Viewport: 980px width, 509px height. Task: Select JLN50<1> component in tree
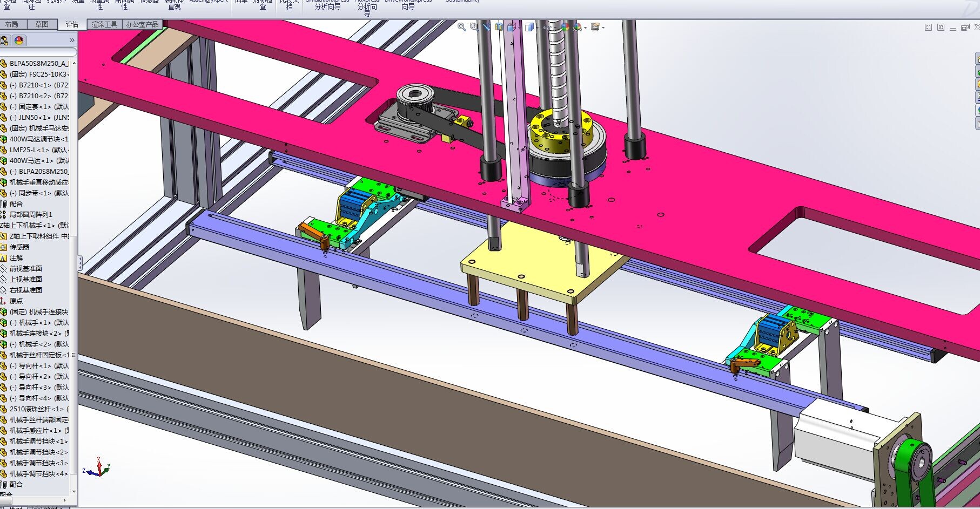(x=39, y=117)
